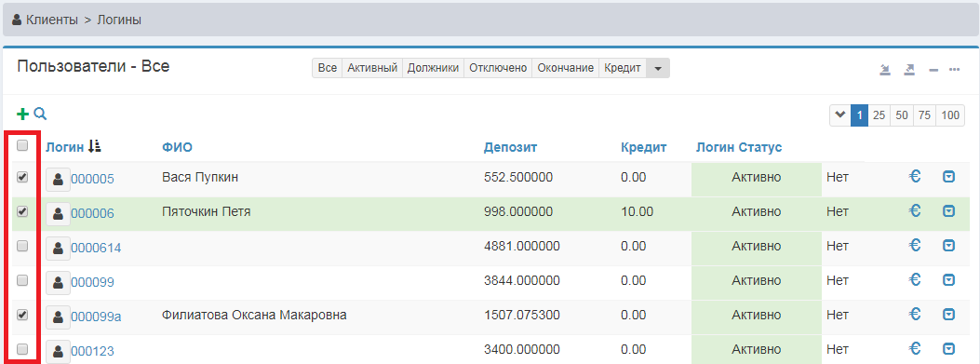Open search via magnifier icon
The height and width of the screenshot is (364, 980).
(40, 114)
